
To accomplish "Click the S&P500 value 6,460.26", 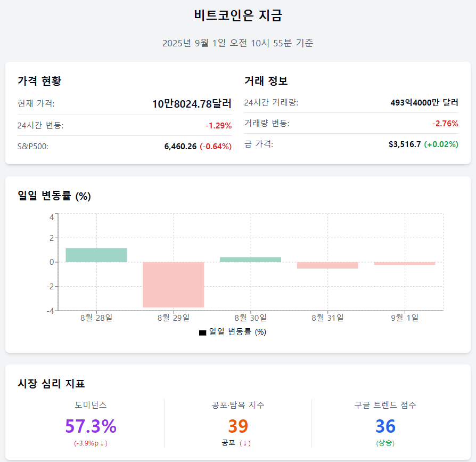I will [180, 147].
